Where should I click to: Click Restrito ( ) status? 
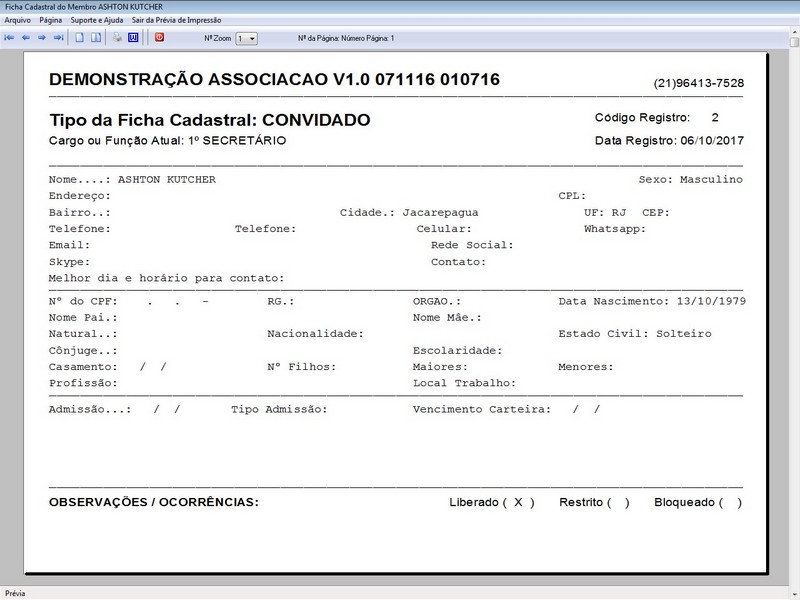click(594, 503)
